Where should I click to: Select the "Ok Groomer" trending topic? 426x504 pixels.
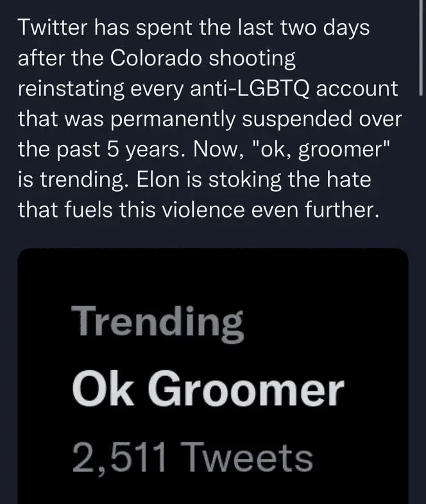point(207,389)
